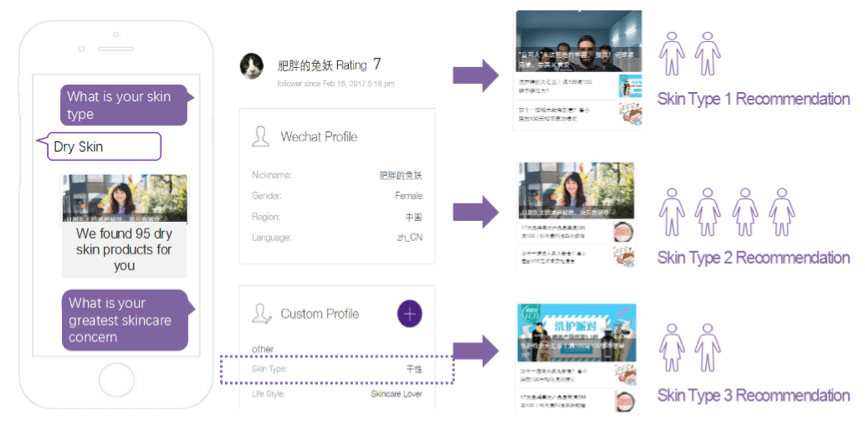
Task: Select the Skin Type field in Custom Profile
Action: coord(336,369)
